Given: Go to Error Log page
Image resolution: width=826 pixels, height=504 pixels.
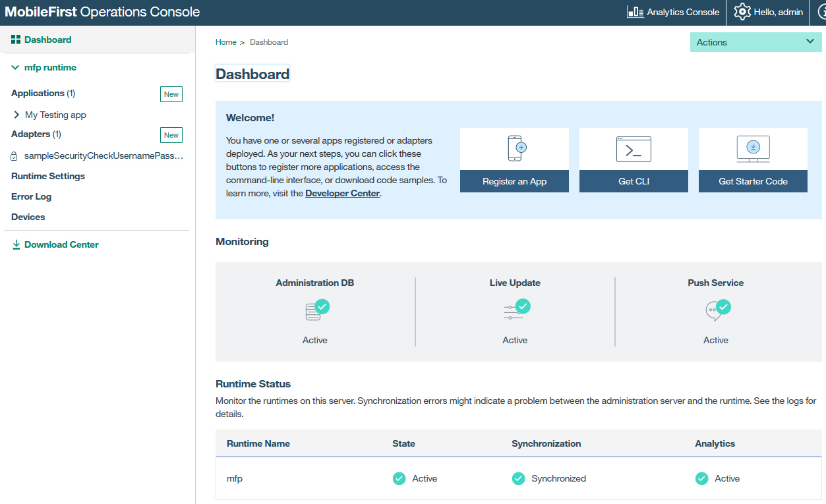Looking at the screenshot, I should coord(31,196).
